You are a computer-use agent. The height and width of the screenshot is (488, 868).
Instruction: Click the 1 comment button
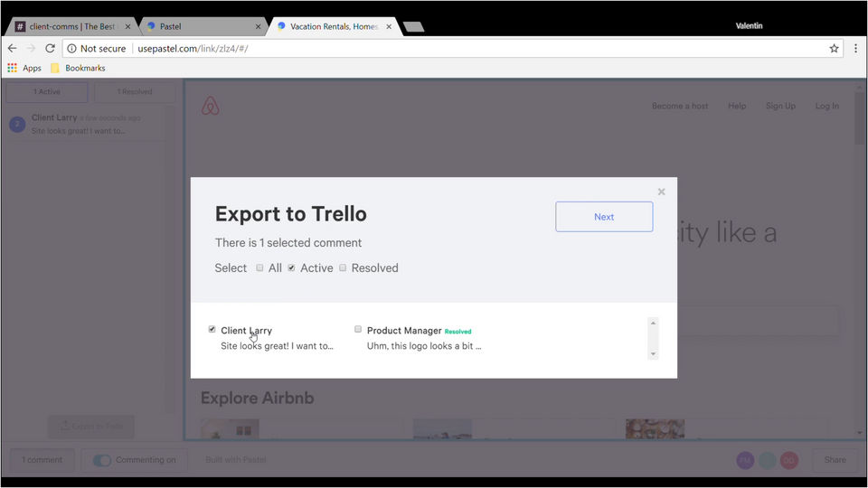click(x=42, y=460)
